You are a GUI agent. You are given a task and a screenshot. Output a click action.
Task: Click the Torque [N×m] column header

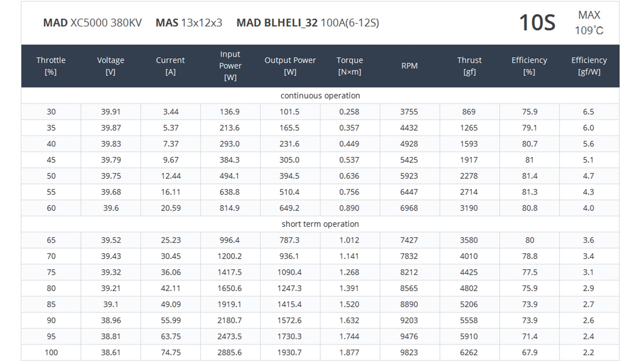click(x=349, y=66)
